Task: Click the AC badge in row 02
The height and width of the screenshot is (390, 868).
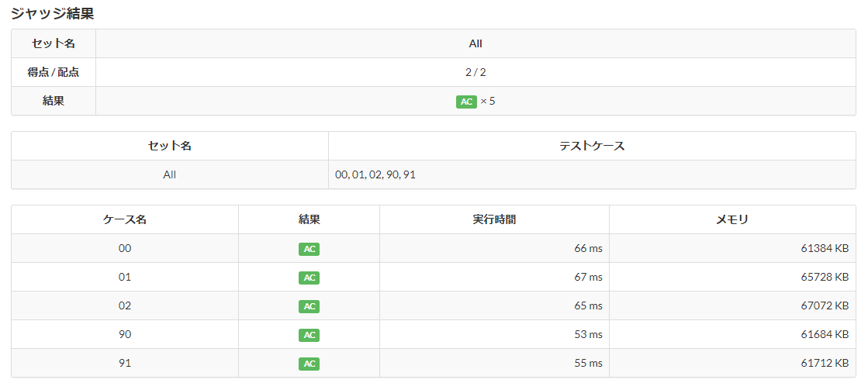Action: pyautogui.click(x=310, y=306)
